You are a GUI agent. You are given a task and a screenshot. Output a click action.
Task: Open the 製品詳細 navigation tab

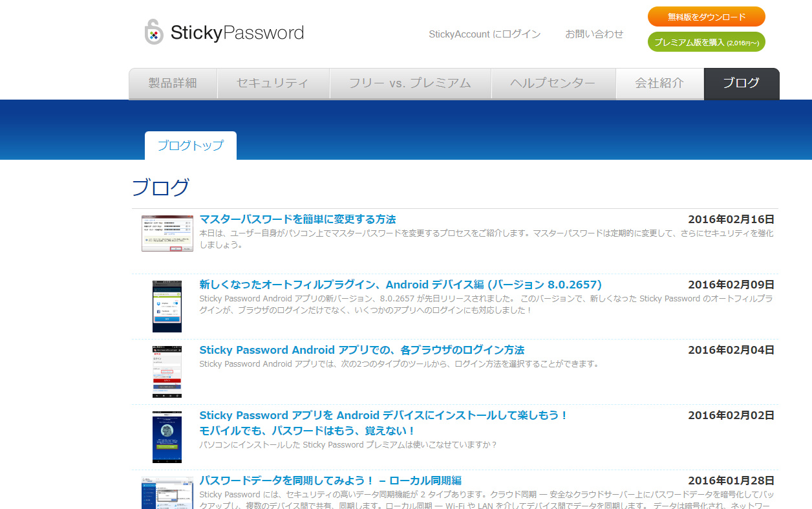(x=173, y=83)
